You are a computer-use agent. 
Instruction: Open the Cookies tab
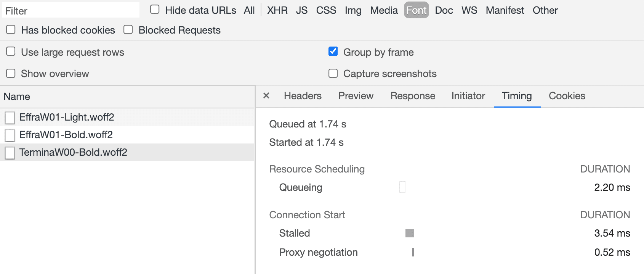tap(567, 96)
